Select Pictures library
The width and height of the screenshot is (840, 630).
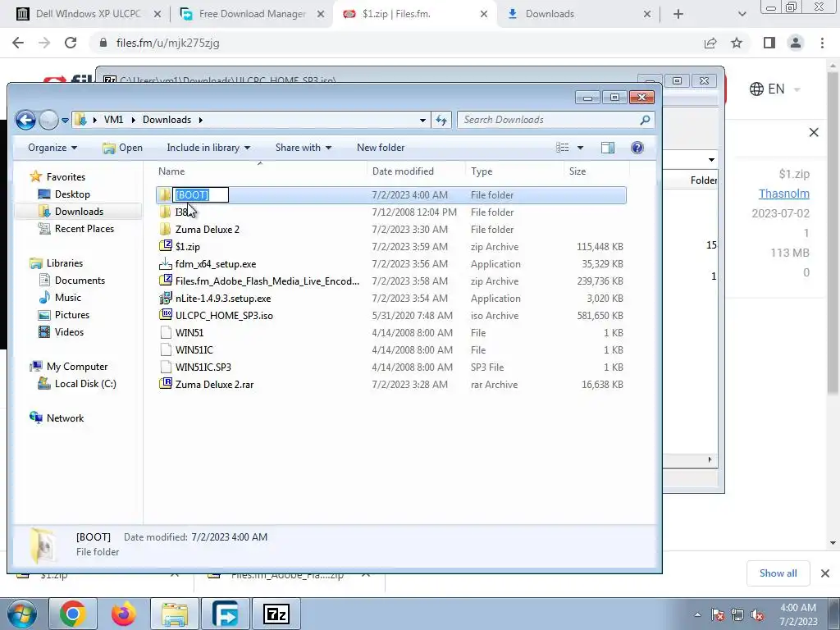click(71, 314)
